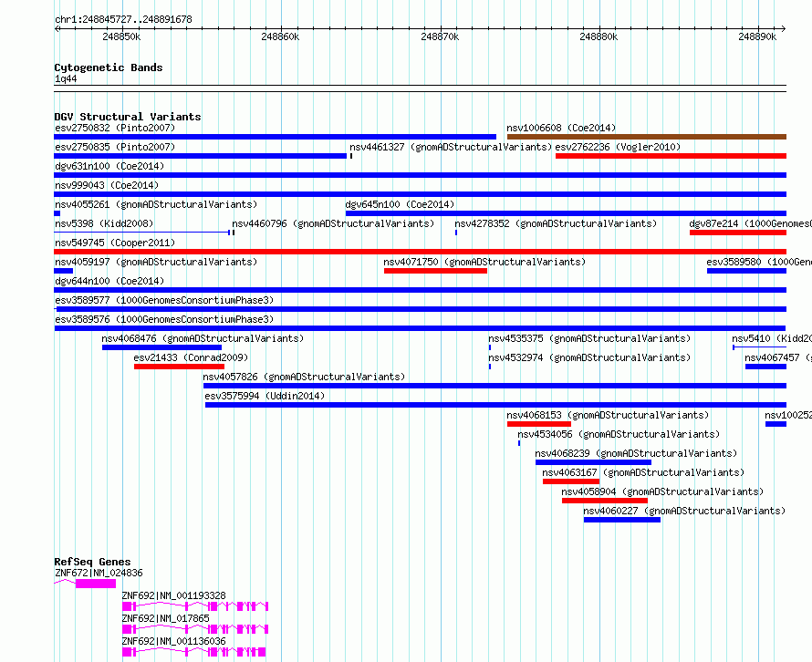Click the nsv4278352 gnomAD variant label
This screenshot has height=662, width=812.
point(556,223)
